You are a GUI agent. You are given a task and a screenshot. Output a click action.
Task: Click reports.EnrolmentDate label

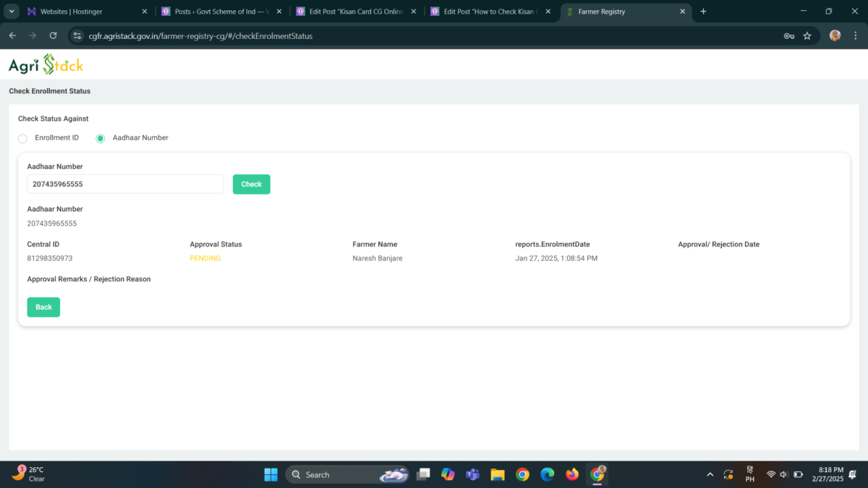(553, 244)
